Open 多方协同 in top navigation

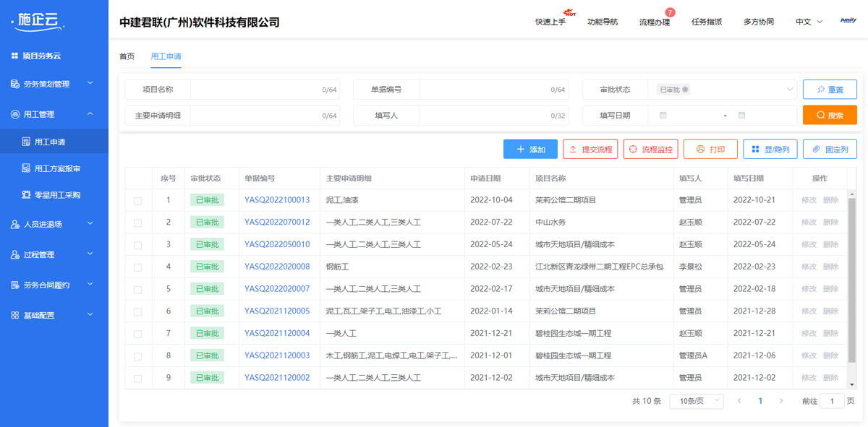click(759, 22)
